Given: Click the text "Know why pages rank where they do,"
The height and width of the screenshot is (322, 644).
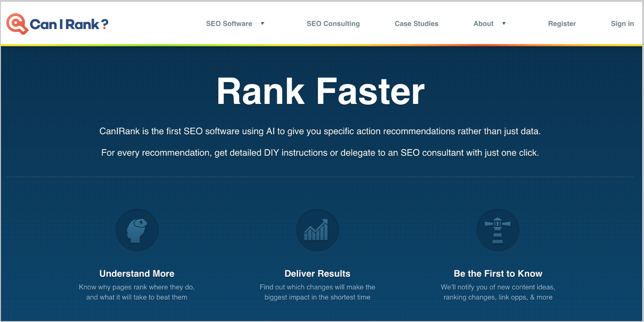Looking at the screenshot, I should click(137, 287).
